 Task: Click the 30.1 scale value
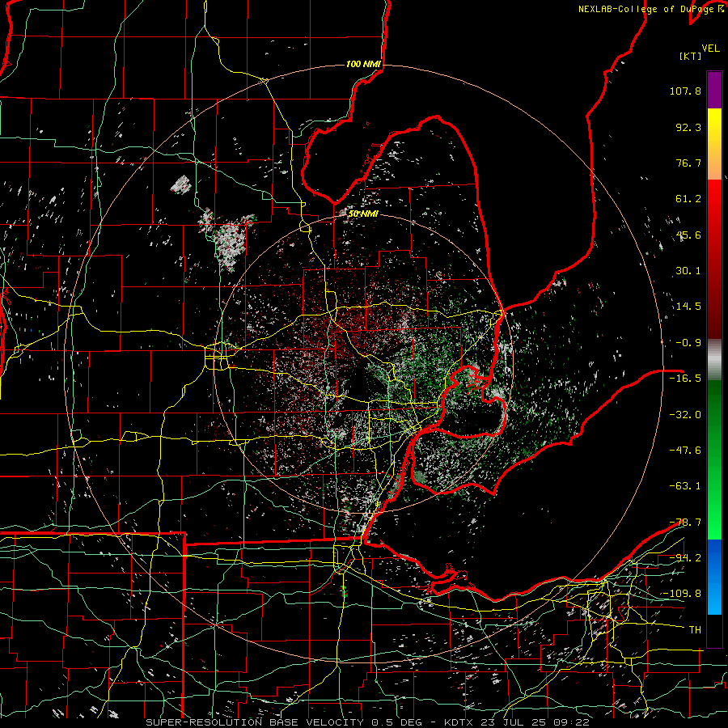688,271
